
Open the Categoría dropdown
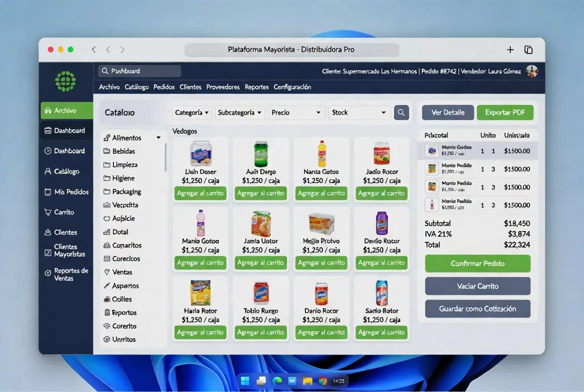coord(192,112)
